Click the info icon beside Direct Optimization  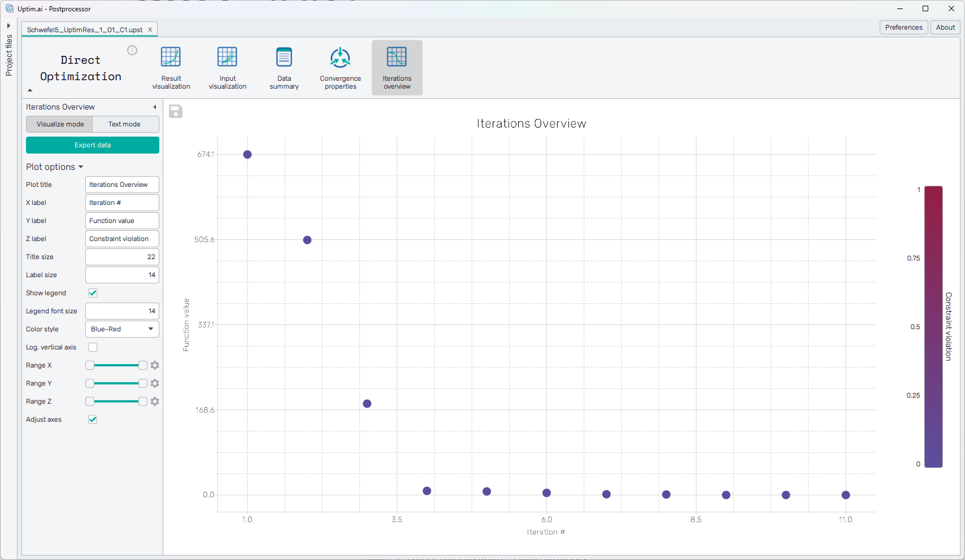tap(132, 50)
